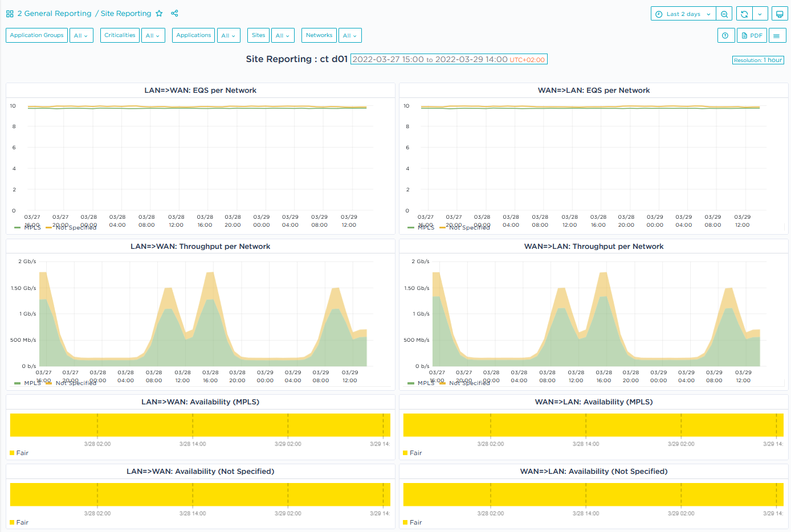
Task: Open LAN=>WAN: EQS per Network panel title menu
Action: (200, 91)
